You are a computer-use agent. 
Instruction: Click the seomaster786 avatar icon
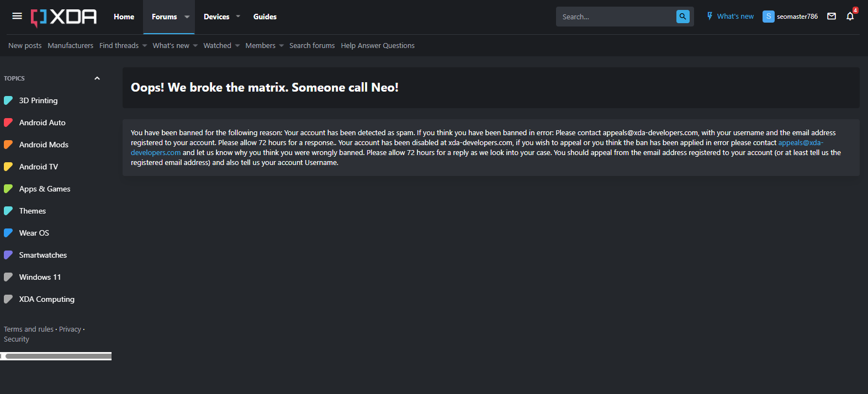point(769,17)
